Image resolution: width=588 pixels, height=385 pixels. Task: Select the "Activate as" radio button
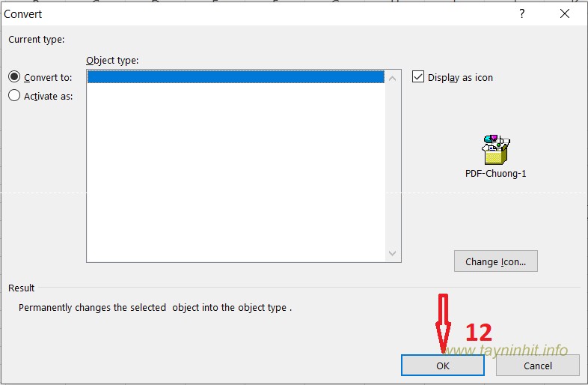tap(14, 96)
